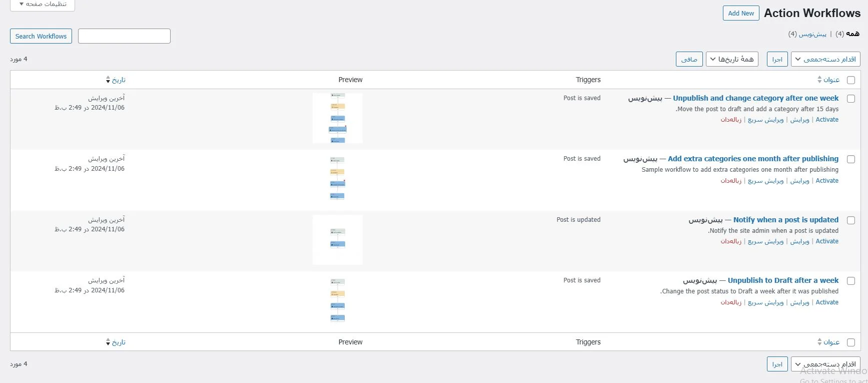Click the bottom اجرا apply button

[x=777, y=364]
